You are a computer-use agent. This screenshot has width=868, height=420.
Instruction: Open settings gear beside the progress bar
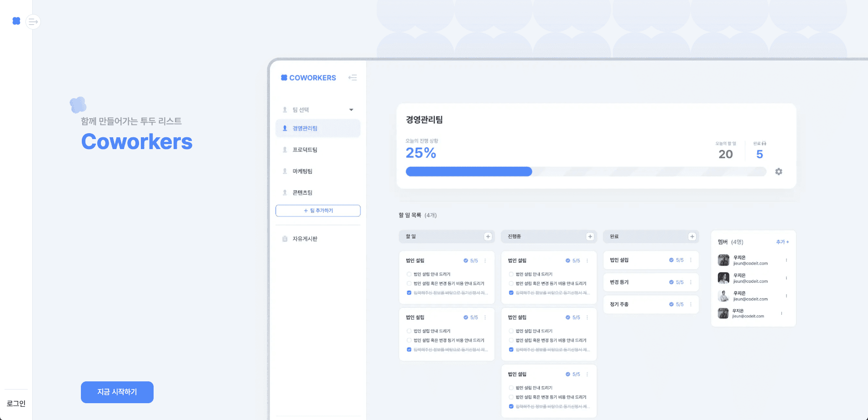(778, 171)
